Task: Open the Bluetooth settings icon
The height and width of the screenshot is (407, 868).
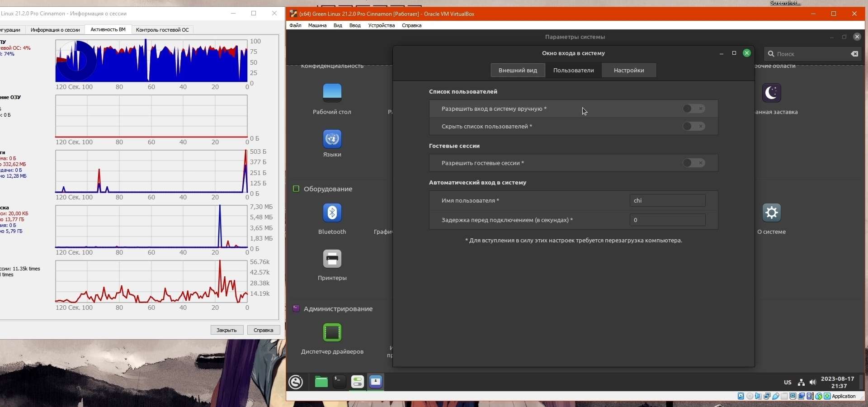Action: click(x=332, y=213)
